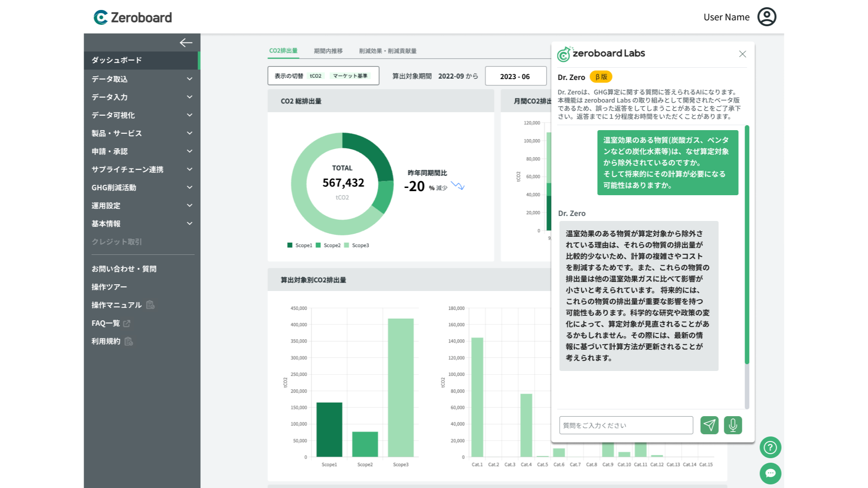
Task: Open the help question mark button
Action: pos(770,448)
